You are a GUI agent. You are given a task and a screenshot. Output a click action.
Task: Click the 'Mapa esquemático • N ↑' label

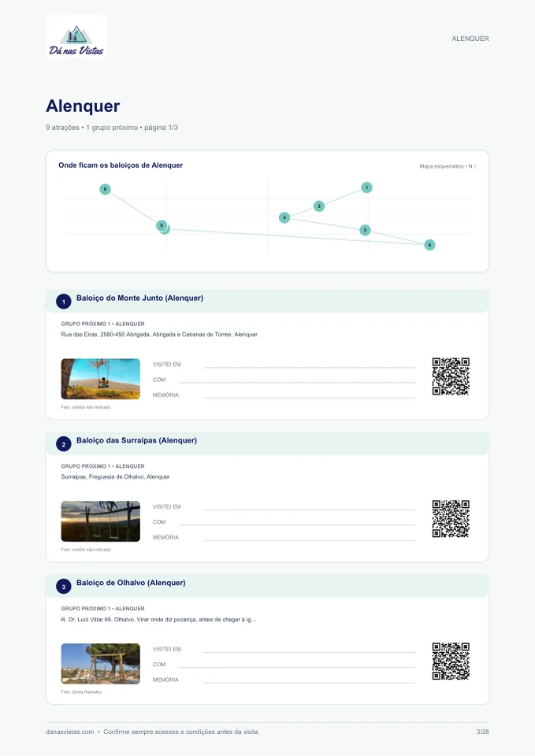tap(448, 166)
